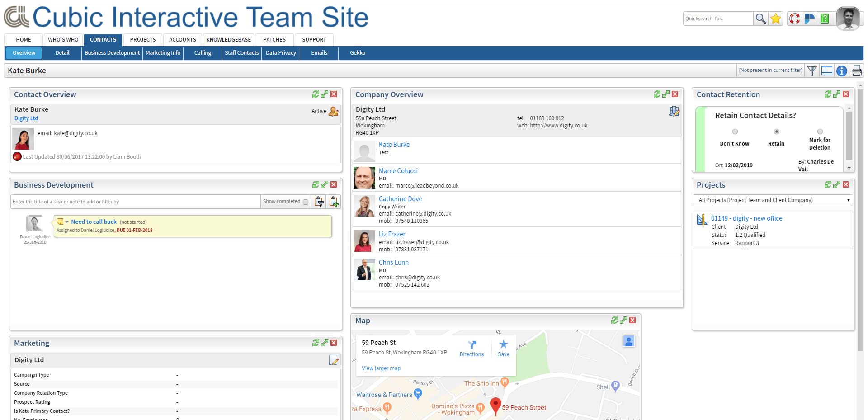Refresh the Business Development panel
This screenshot has height=420, width=868.
316,184
